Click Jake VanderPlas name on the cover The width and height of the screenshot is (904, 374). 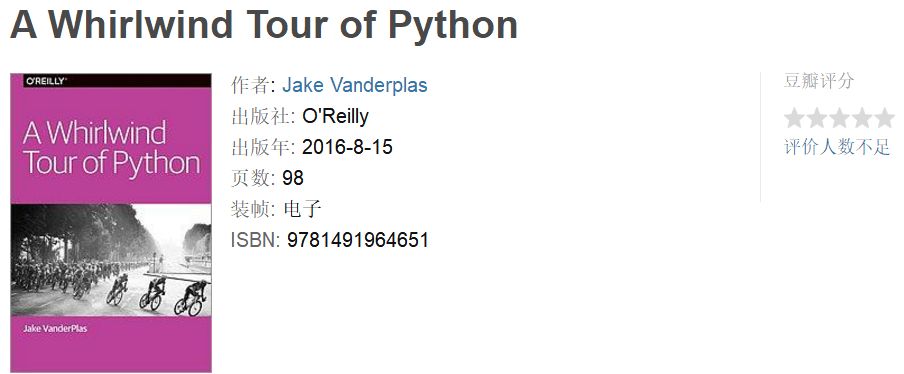click(x=55, y=328)
